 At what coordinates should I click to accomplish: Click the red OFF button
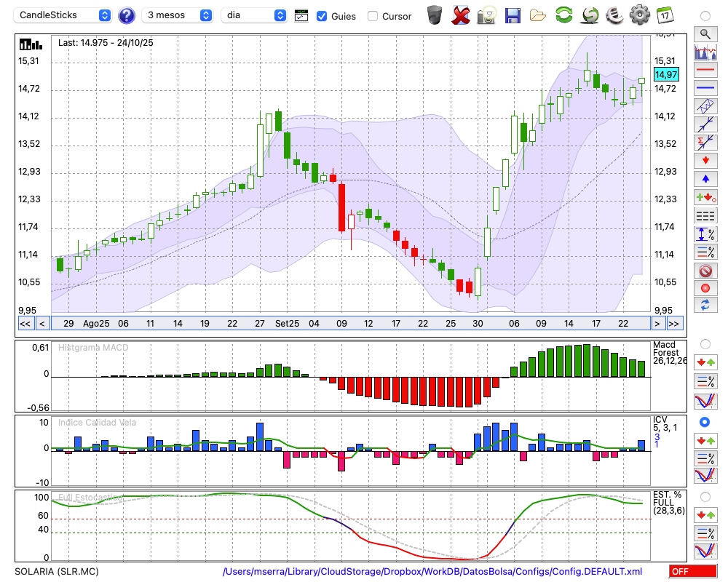[692, 572]
